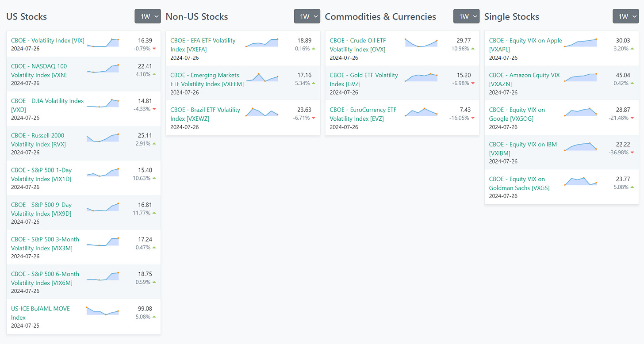Click the VXIBM sparkline chart
The image size is (644, 344).
[580, 146]
